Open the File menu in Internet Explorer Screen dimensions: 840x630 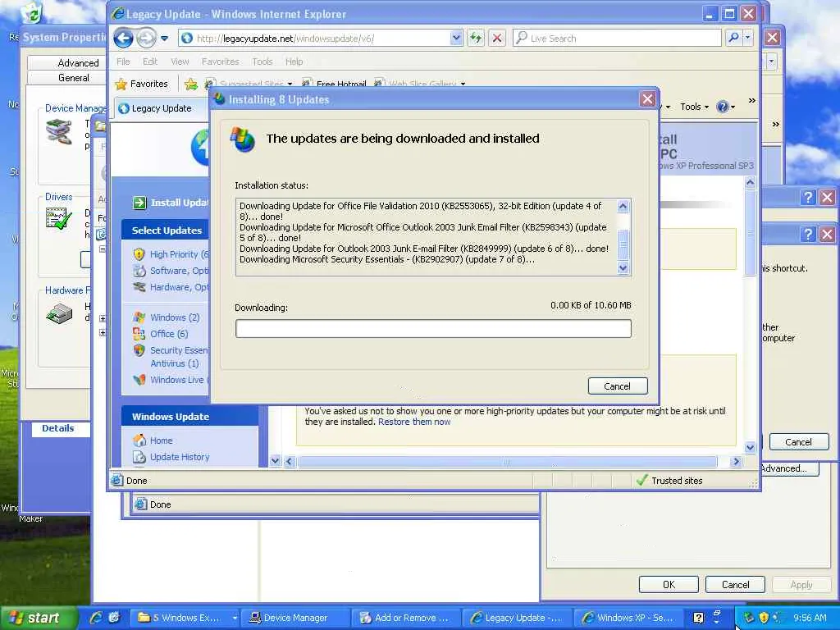(x=123, y=62)
